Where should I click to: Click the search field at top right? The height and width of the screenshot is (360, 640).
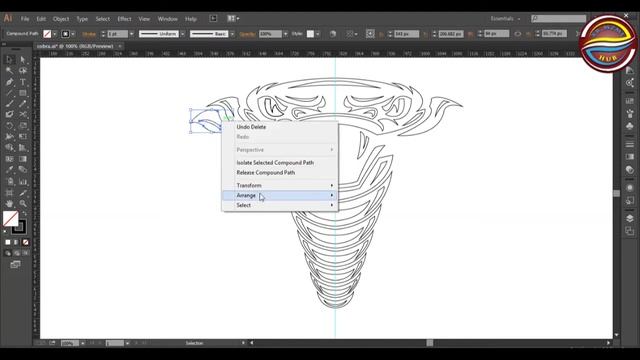tap(558, 18)
